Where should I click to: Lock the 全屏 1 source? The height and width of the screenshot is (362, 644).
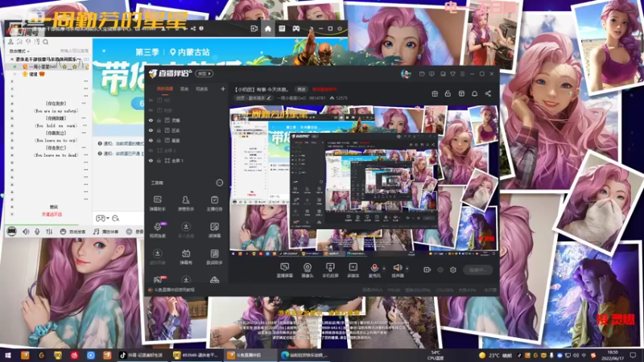[159, 160]
